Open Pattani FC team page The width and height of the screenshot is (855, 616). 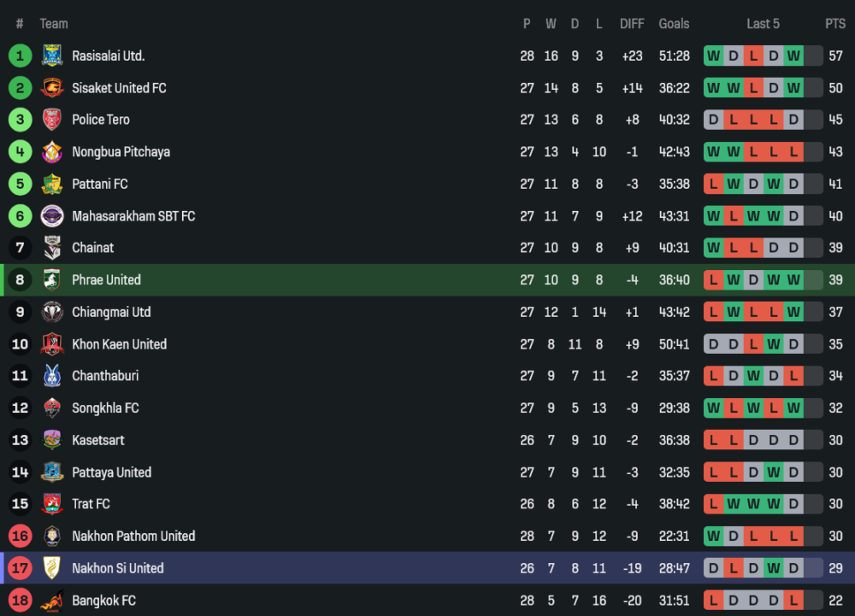coord(99,184)
